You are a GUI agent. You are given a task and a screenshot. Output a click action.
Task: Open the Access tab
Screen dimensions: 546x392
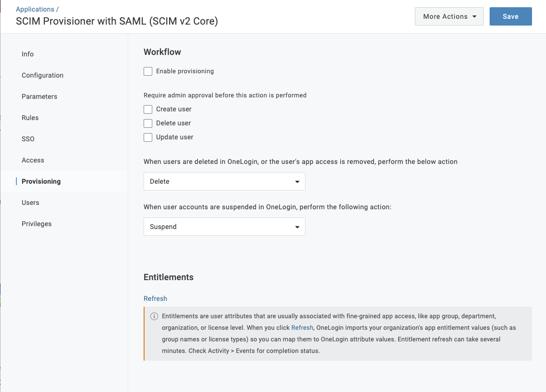pyautogui.click(x=33, y=160)
